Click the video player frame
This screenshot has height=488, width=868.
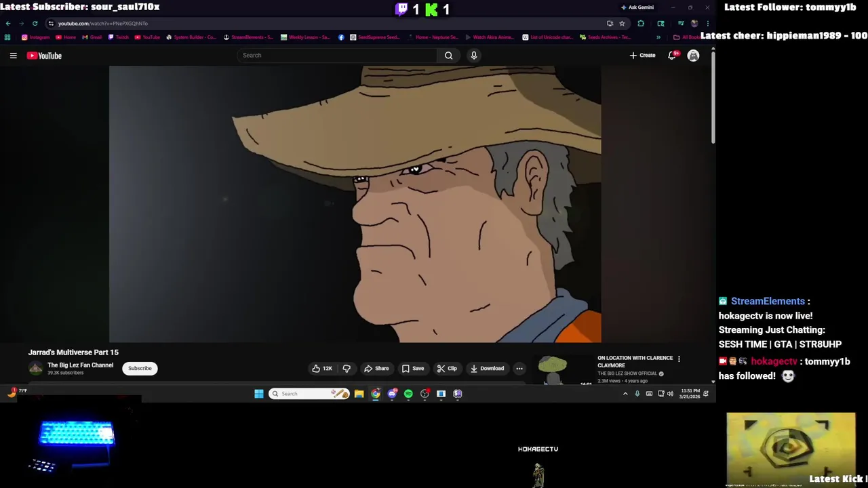pos(355,204)
